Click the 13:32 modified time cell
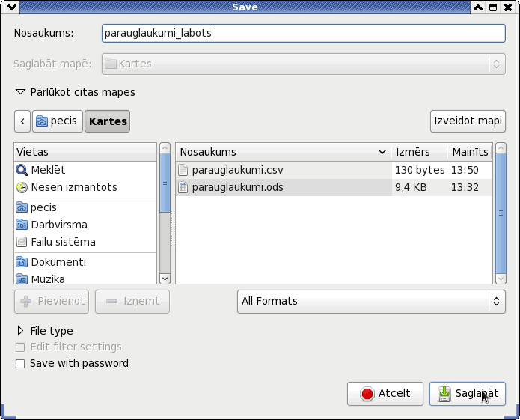 pyautogui.click(x=465, y=187)
